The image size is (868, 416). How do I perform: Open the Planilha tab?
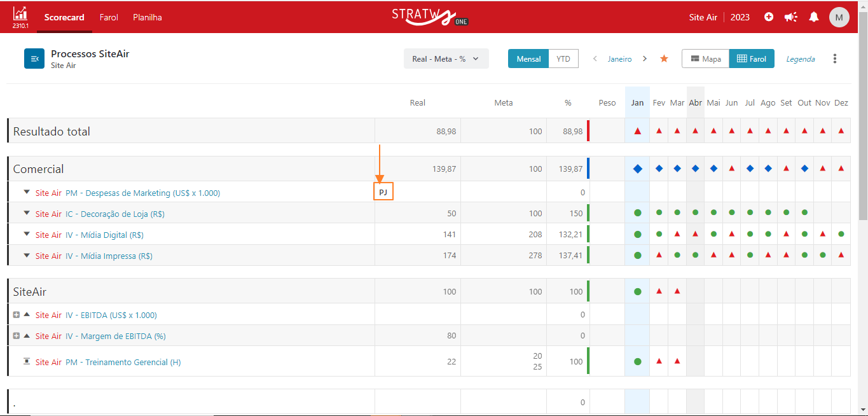click(x=148, y=17)
